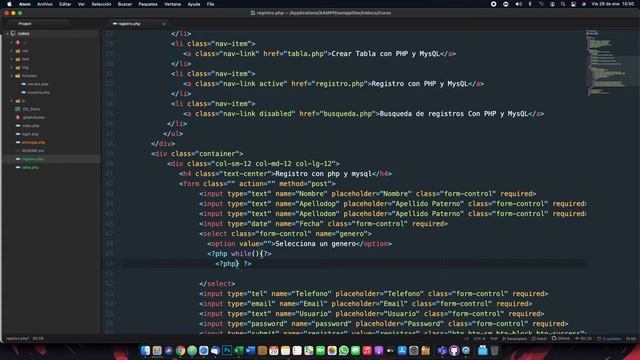The image size is (640, 360).
Task: Open WhatsApp from the Dock
Action: 344,350
